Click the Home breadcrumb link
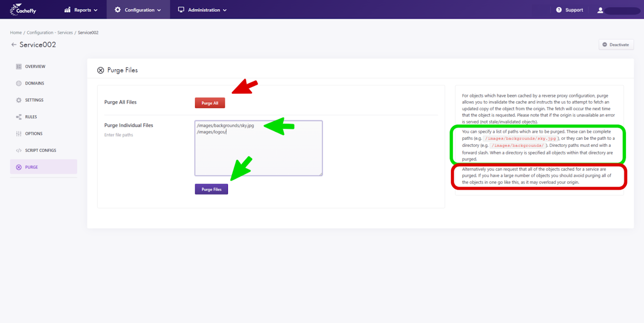644x323 pixels. coord(16,33)
